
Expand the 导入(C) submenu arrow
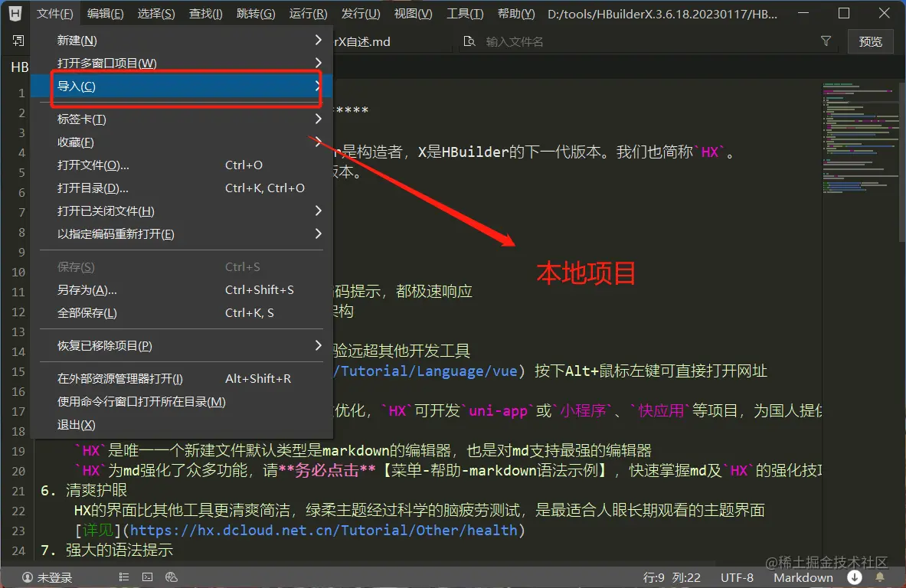pos(317,86)
